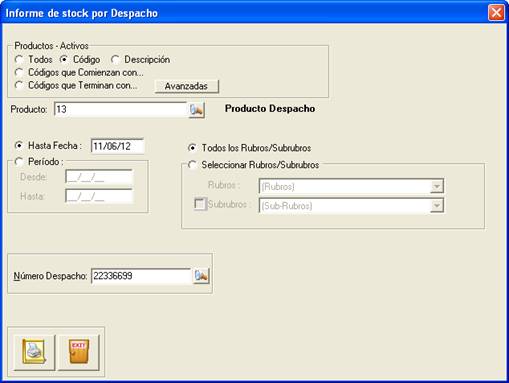
Task: Focus the Número Despacho input field
Action: coord(141,276)
